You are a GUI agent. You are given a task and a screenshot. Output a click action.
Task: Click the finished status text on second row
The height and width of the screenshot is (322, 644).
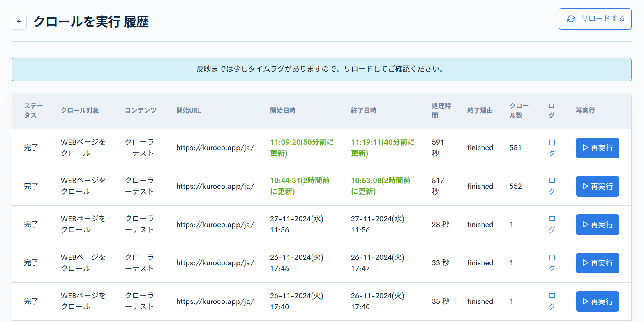pos(480,186)
